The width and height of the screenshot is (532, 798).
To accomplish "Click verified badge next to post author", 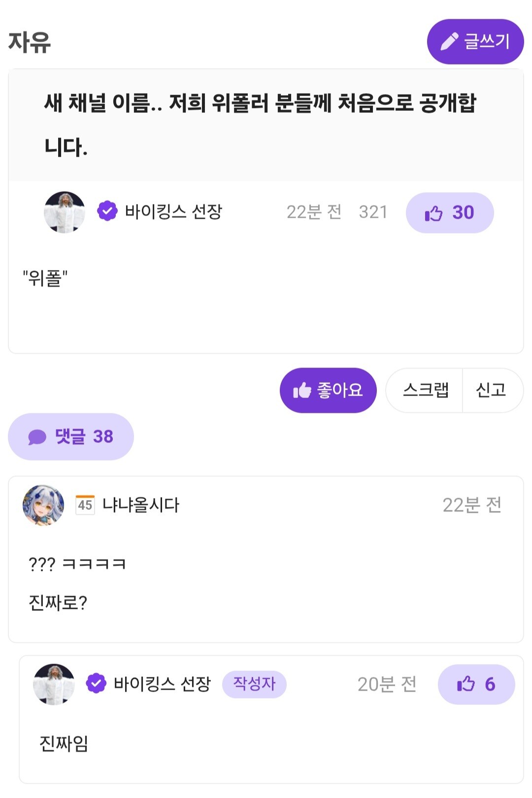I will [107, 211].
